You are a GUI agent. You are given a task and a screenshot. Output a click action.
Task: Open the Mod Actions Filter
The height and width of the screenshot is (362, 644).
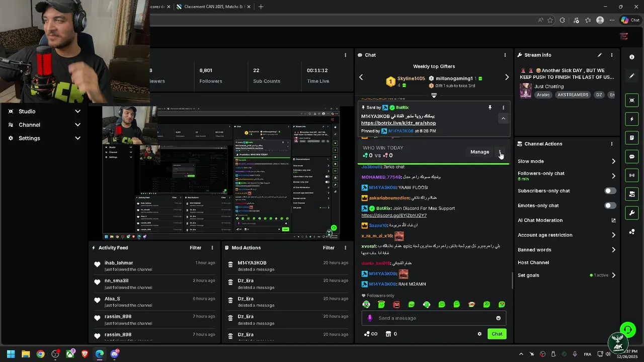pos(329,248)
